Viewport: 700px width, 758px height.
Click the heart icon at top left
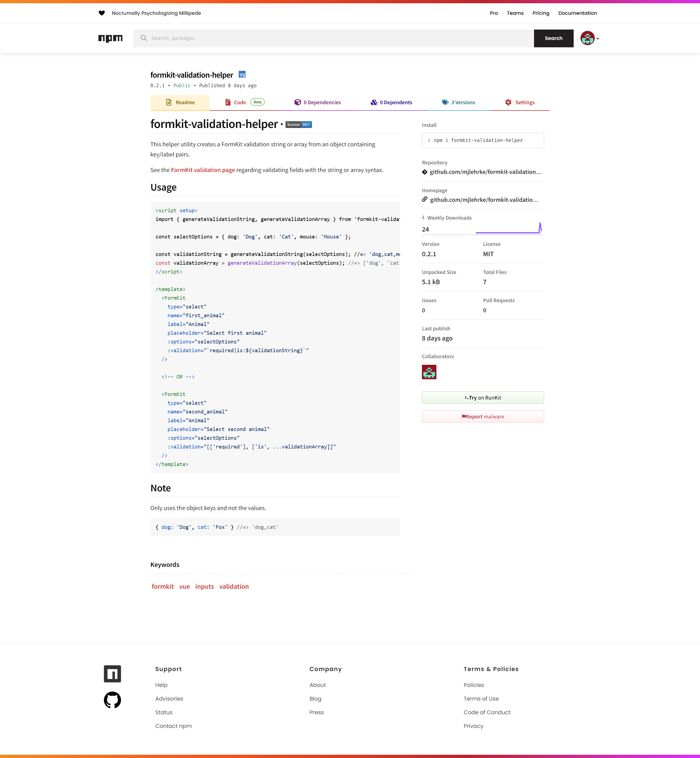point(101,13)
